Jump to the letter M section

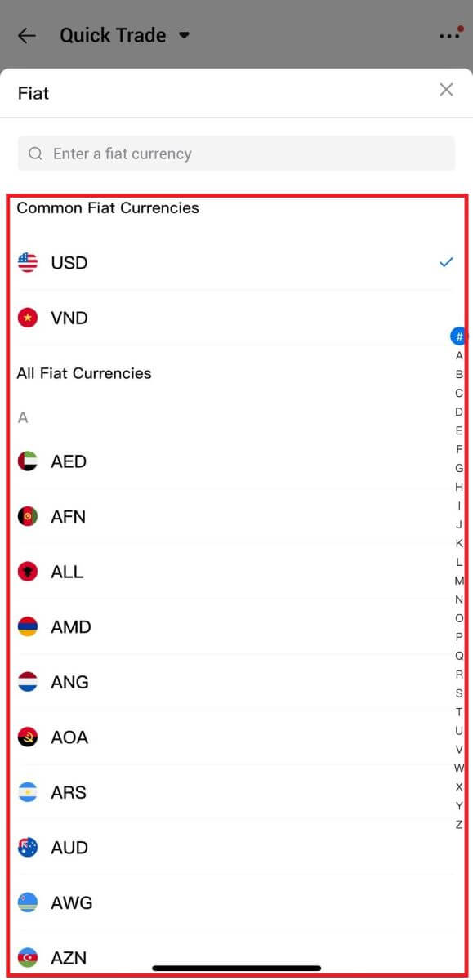(457, 581)
